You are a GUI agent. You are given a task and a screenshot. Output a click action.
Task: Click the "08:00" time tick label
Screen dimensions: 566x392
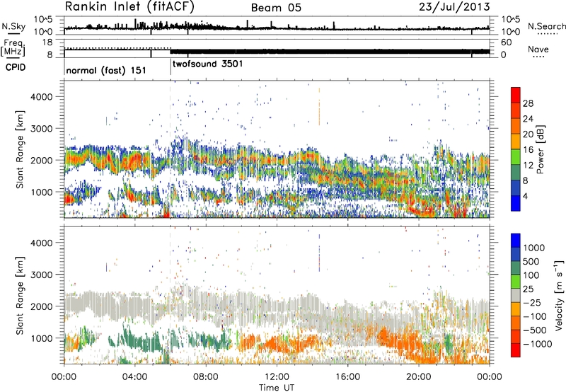206,377
